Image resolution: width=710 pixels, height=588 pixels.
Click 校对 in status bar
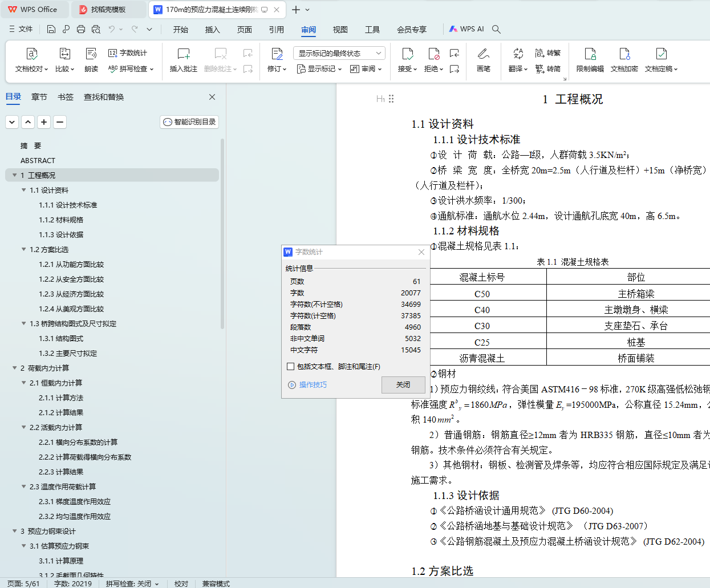(181, 583)
